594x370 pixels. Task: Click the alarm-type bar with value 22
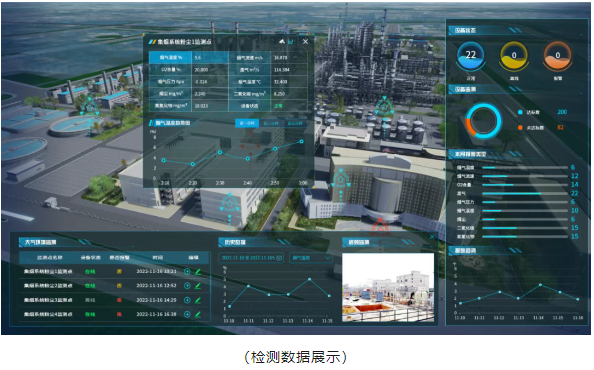tap(525, 194)
